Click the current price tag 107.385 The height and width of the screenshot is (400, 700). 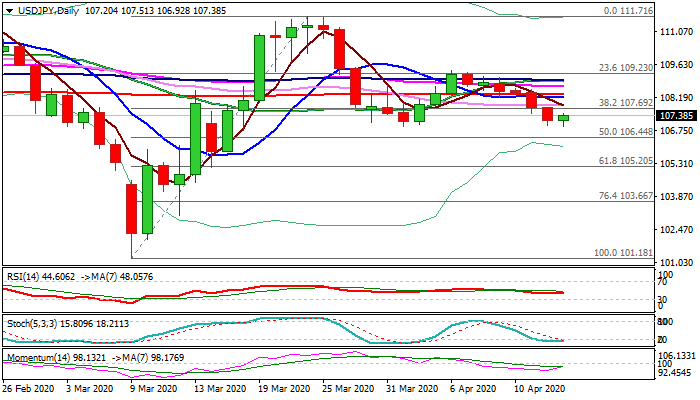point(676,116)
